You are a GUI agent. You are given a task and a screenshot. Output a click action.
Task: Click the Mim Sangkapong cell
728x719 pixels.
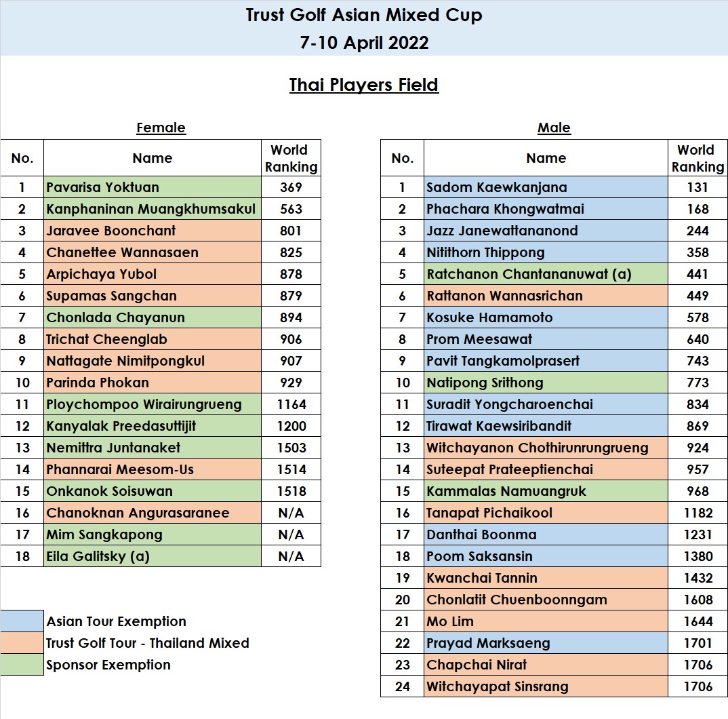click(153, 535)
